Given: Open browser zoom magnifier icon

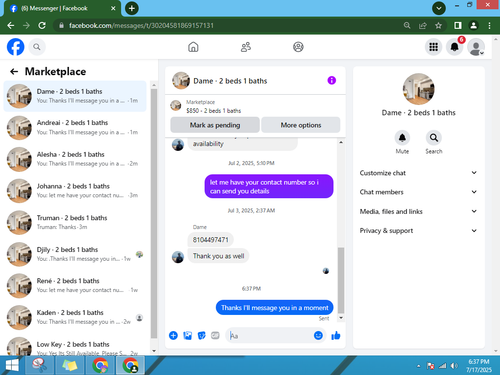Looking at the screenshot, I should [x=407, y=25].
